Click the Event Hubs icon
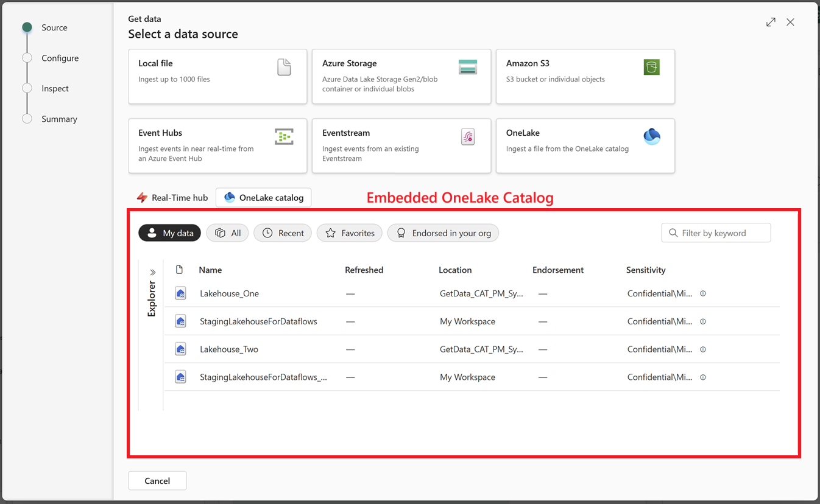Screen dimensions: 820x504 [x=284, y=136]
